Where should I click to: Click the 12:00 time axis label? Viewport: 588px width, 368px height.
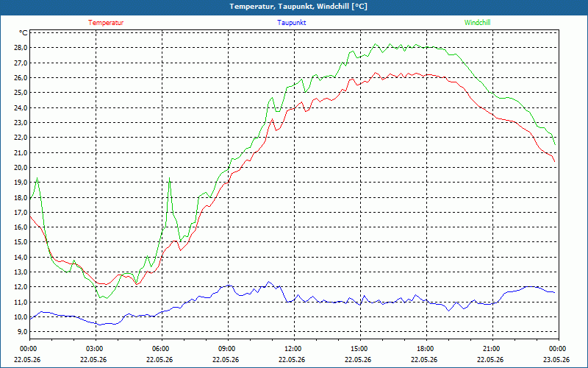(293, 349)
